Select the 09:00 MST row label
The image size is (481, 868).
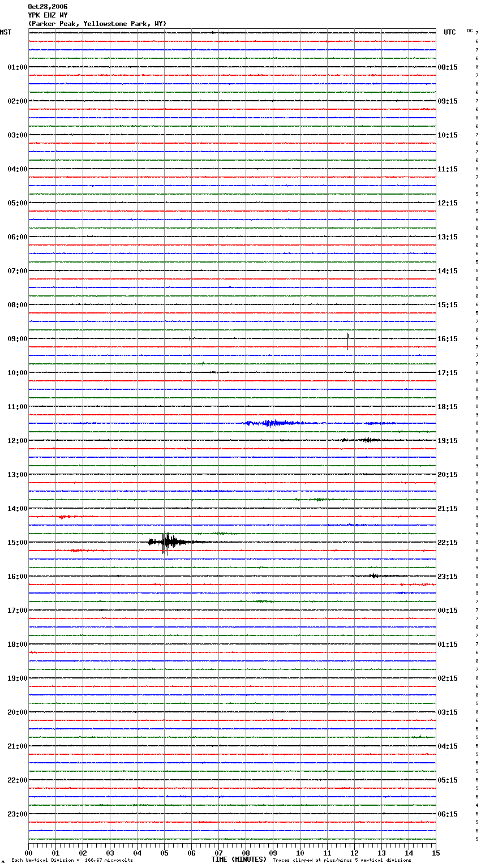18,339
